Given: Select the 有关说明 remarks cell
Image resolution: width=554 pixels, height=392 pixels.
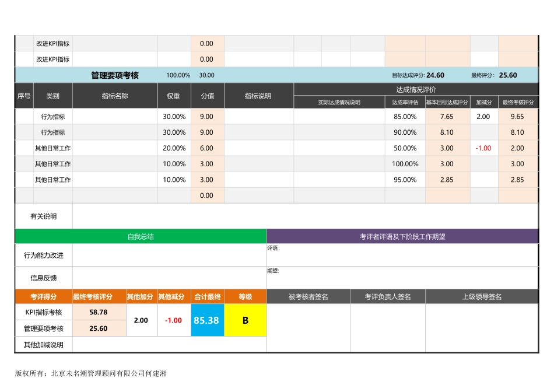Looking at the screenshot, I should click(44, 215).
